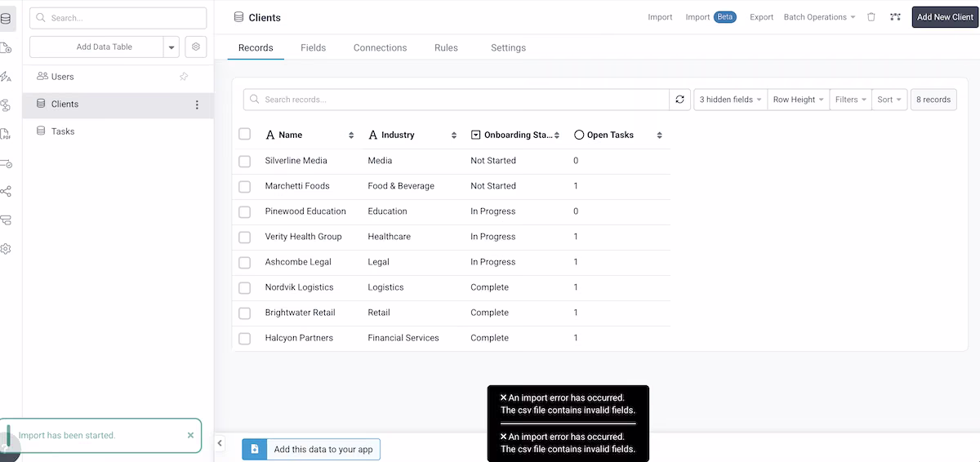Check the Brightwater Retail row checkbox
980x462 pixels.
point(244,313)
